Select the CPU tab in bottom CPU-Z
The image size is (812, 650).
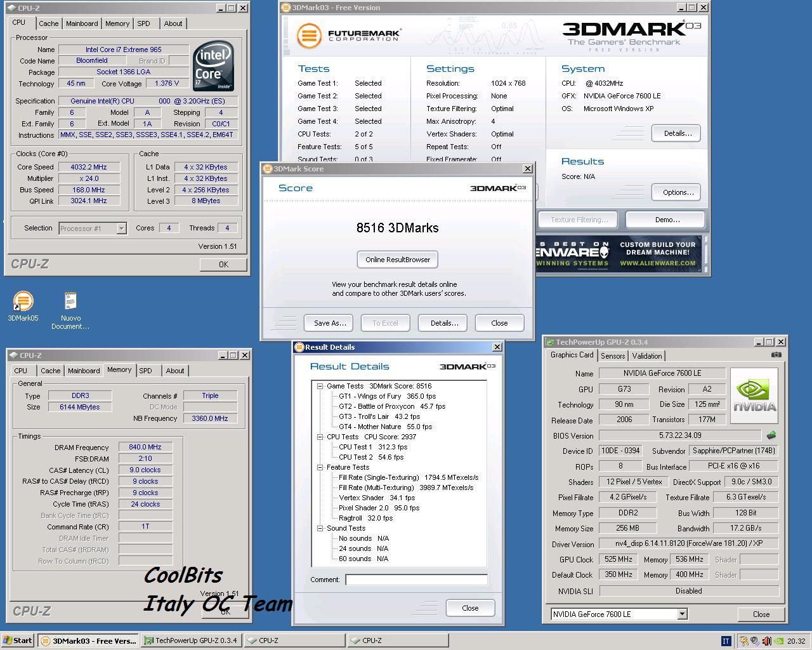click(x=21, y=371)
